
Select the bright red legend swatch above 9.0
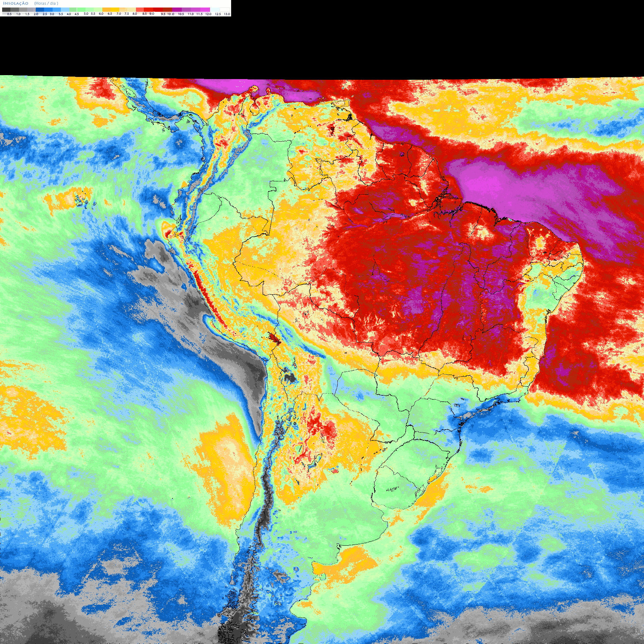tap(148, 10)
